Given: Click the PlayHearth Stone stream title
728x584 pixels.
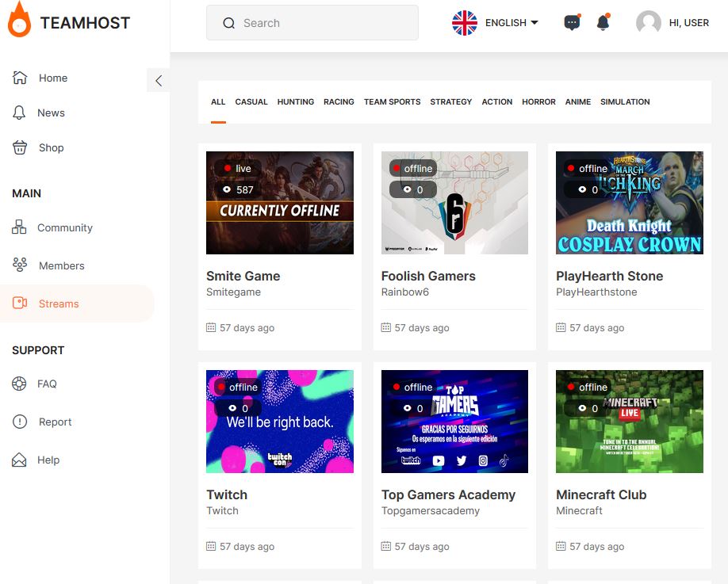Looking at the screenshot, I should (610, 276).
